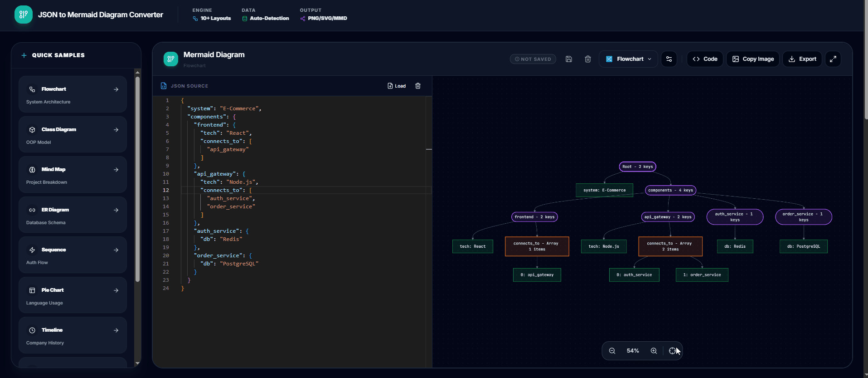Image resolution: width=868 pixels, height=378 pixels.
Task: Click the Copy Image button
Action: [753, 59]
